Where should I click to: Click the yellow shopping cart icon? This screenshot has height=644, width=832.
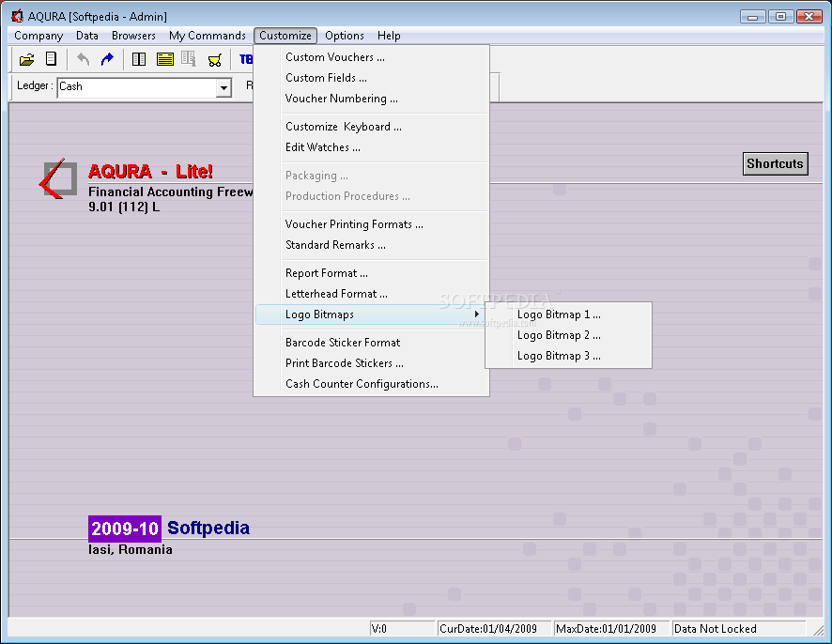pyautogui.click(x=214, y=60)
